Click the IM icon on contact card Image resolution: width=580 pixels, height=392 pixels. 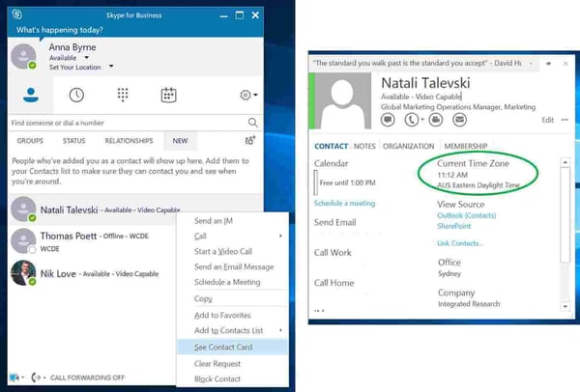388,121
